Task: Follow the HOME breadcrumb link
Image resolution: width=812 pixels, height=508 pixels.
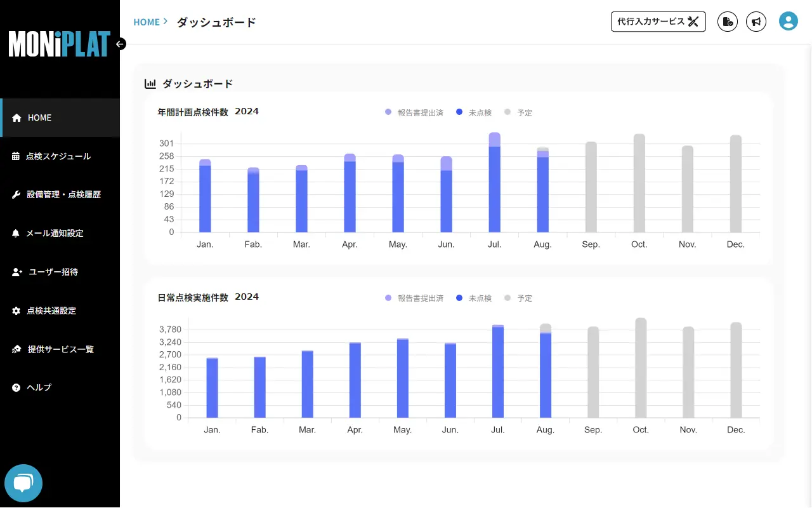Action: 147,22
